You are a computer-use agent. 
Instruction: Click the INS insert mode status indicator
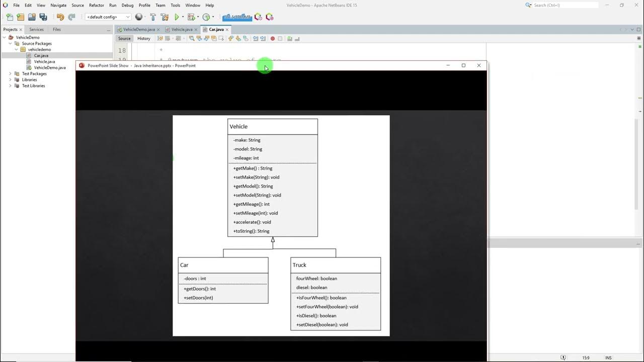tap(608, 358)
